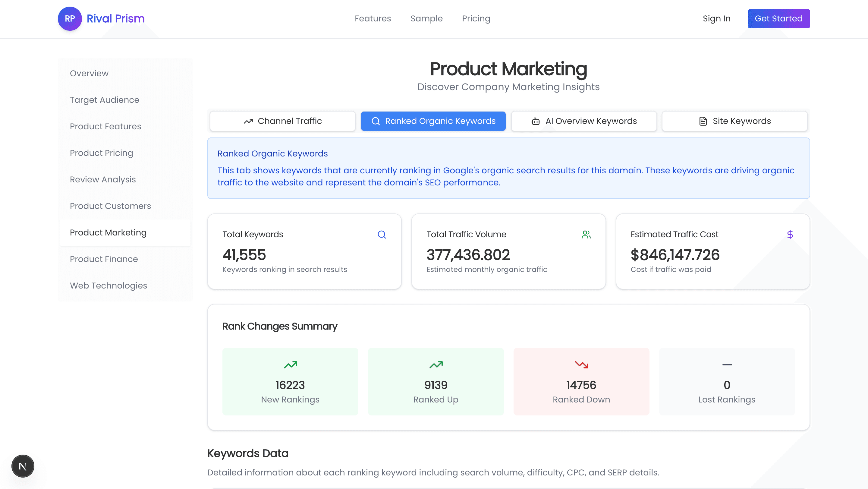This screenshot has height=489, width=868.
Task: Click the magnifier icon on Total Keywords card
Action: (382, 234)
